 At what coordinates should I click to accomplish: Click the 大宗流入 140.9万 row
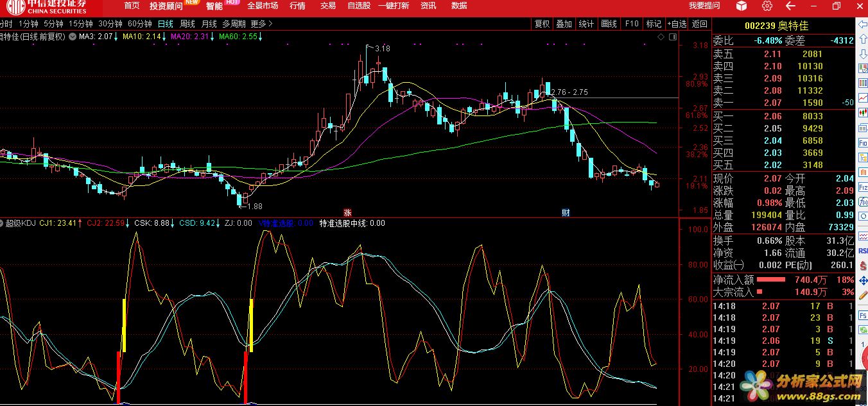pyautogui.click(x=784, y=292)
